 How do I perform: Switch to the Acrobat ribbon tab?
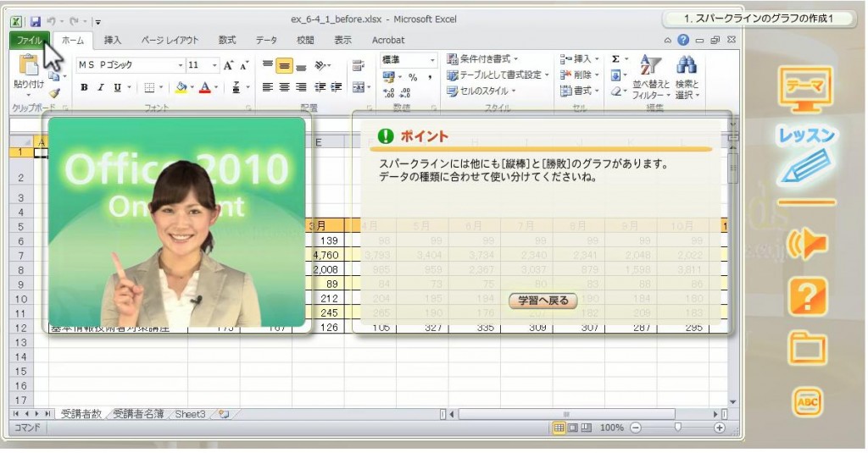pyautogui.click(x=388, y=41)
